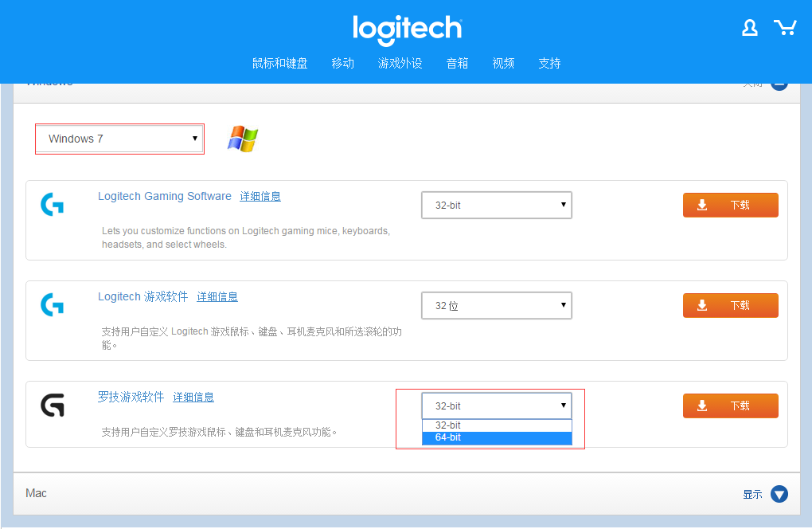Click the 罗技游戏软件 title
Image resolution: width=812 pixels, height=529 pixels.
coord(131,398)
